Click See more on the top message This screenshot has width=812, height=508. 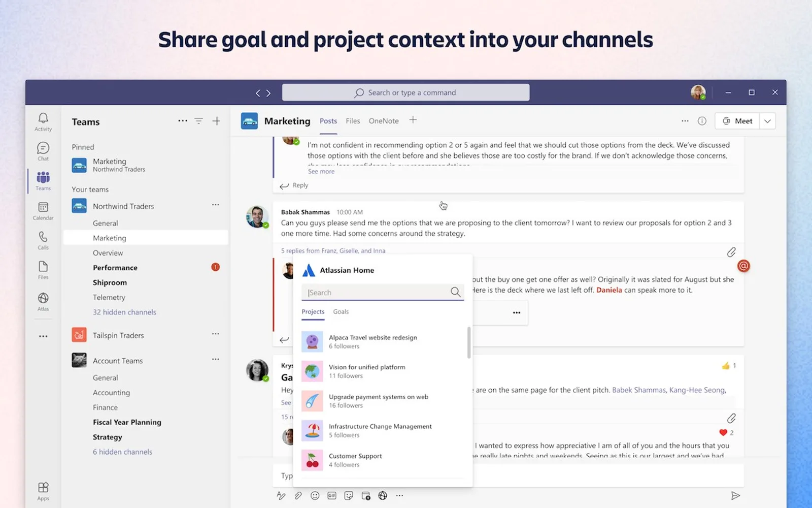click(x=321, y=172)
